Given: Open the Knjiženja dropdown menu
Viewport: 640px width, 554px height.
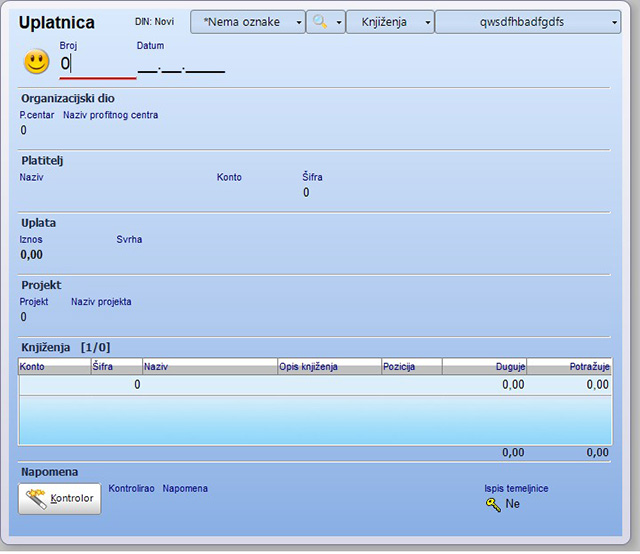Looking at the screenshot, I should (x=389, y=22).
